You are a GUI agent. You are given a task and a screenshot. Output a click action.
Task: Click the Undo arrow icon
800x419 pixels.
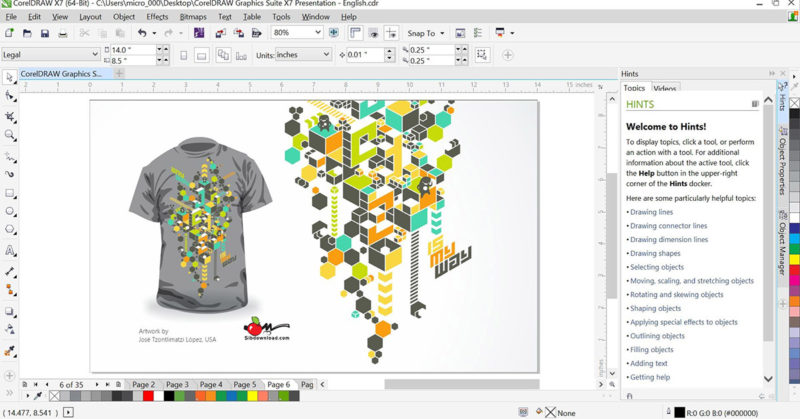point(142,33)
